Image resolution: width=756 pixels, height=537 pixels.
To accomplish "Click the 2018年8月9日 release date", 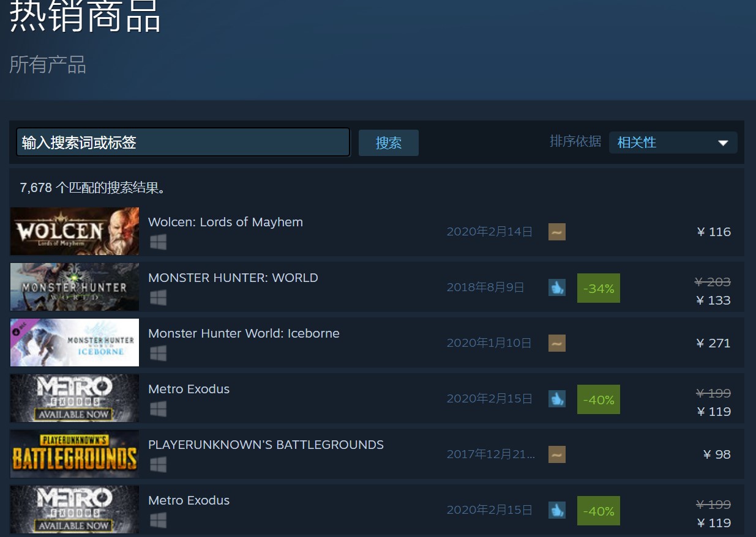I will point(485,287).
